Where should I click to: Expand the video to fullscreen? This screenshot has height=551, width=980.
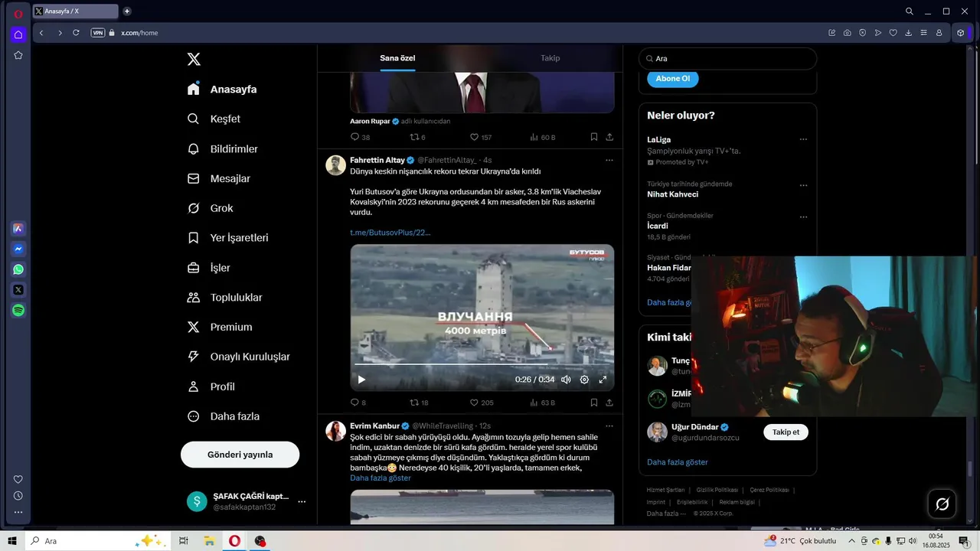pyautogui.click(x=603, y=380)
